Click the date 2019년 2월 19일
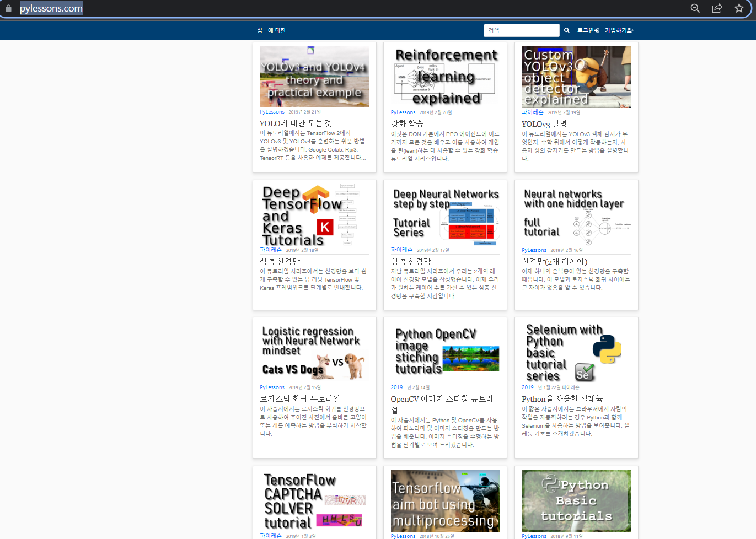Viewport: 756px width, 539px height. pos(564,112)
